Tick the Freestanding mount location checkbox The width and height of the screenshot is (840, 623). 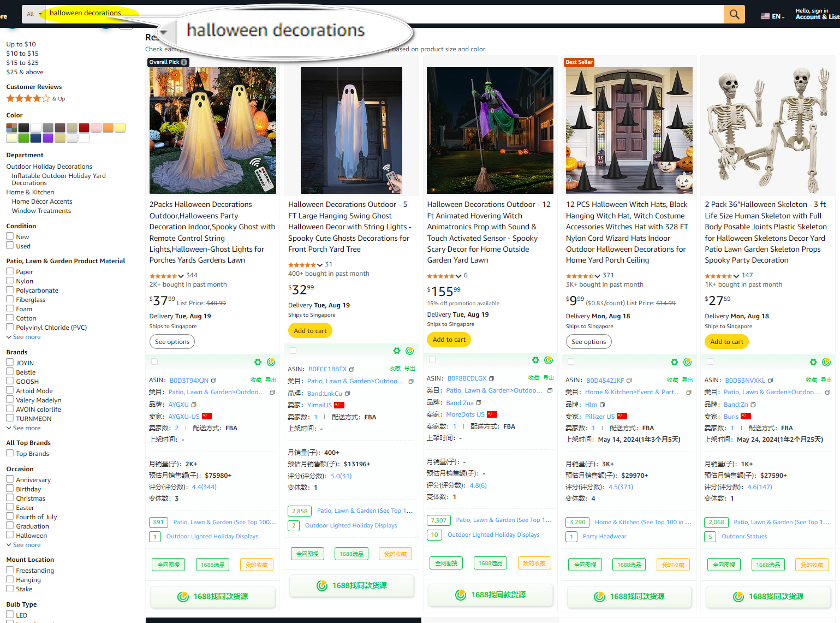[10, 569]
